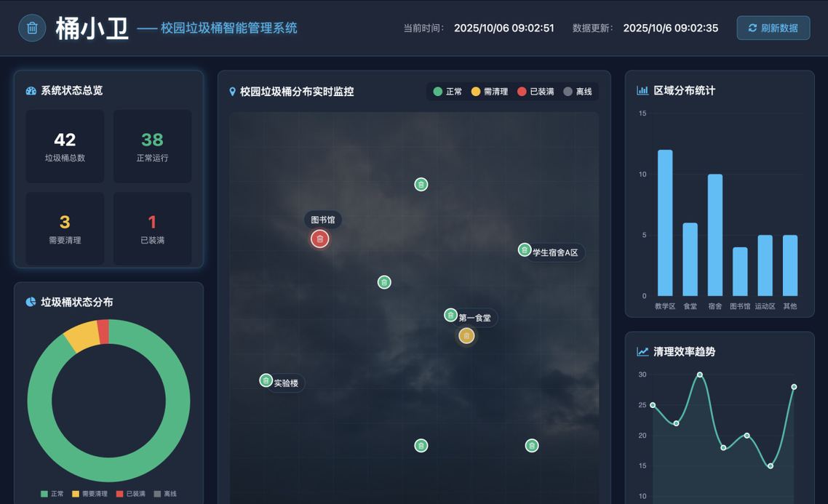Click the bar chart icon beside 区域分布统计
This screenshot has height=504, width=828.
click(x=642, y=91)
